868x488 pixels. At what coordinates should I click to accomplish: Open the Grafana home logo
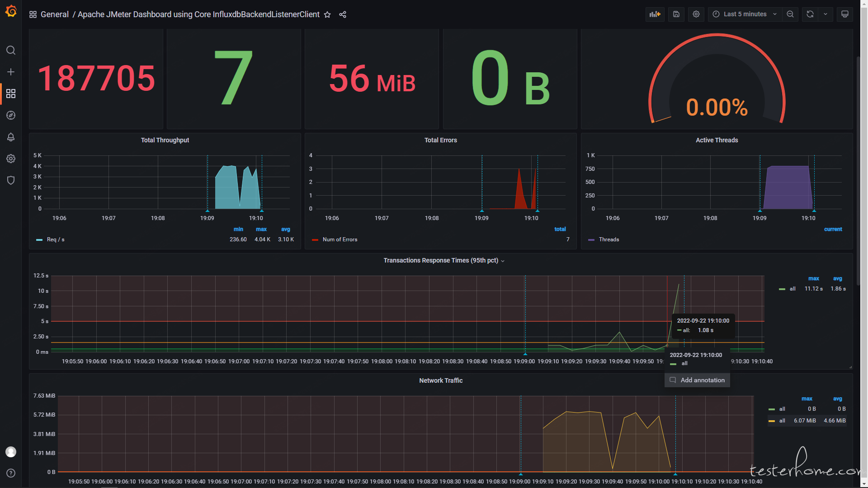coord(11,11)
